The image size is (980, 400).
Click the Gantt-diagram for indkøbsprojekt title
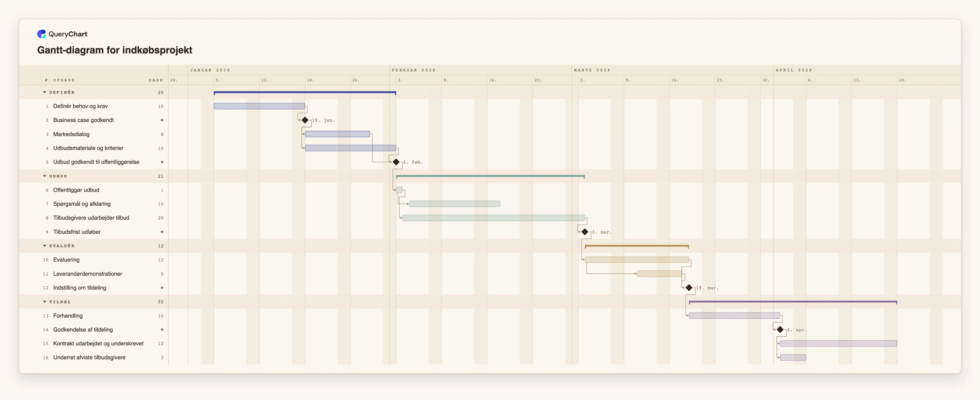115,50
